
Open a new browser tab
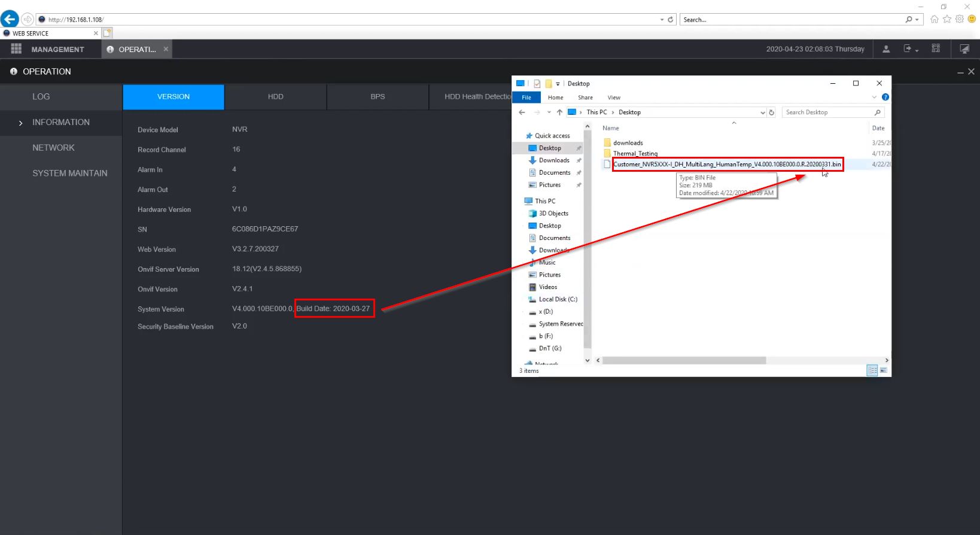[x=107, y=33]
